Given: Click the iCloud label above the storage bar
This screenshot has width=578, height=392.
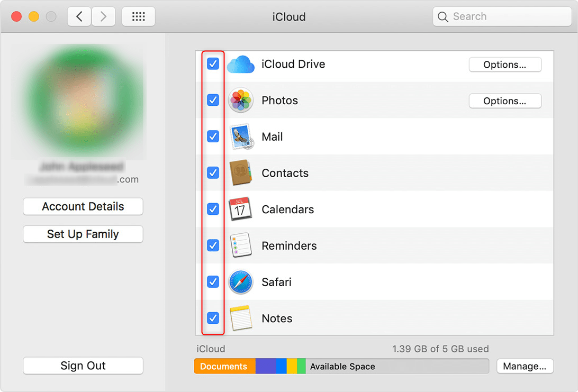Looking at the screenshot, I should [x=211, y=349].
